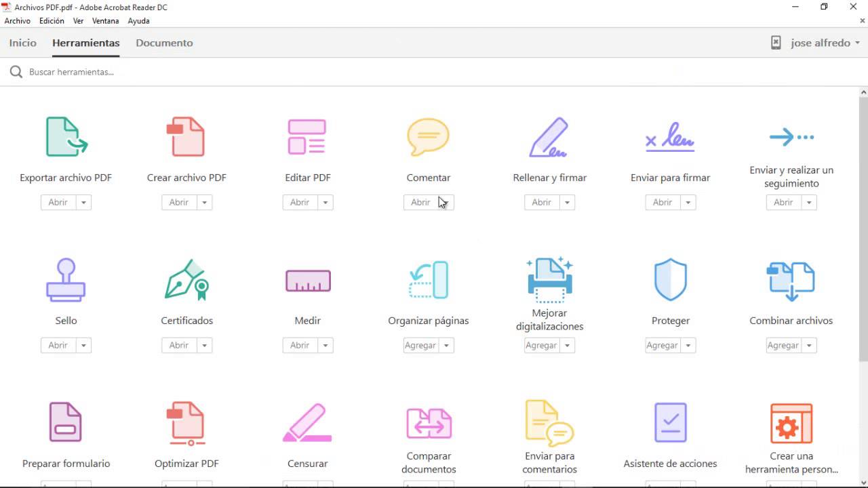Screen dimensions: 868x488
Task: Click the Rellenar y firmar pen icon
Action: pos(549,137)
